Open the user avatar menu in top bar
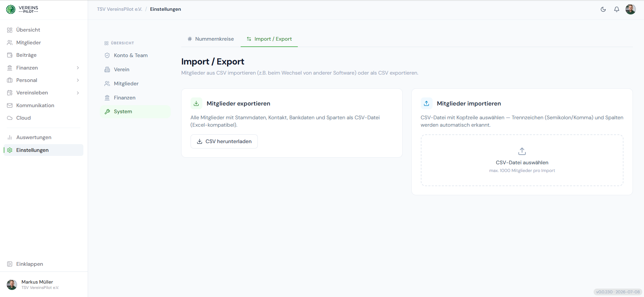 [x=631, y=9]
